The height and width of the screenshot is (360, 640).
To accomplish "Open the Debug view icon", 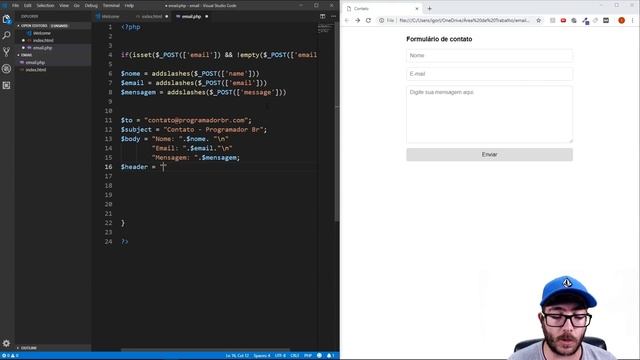I will (7, 69).
